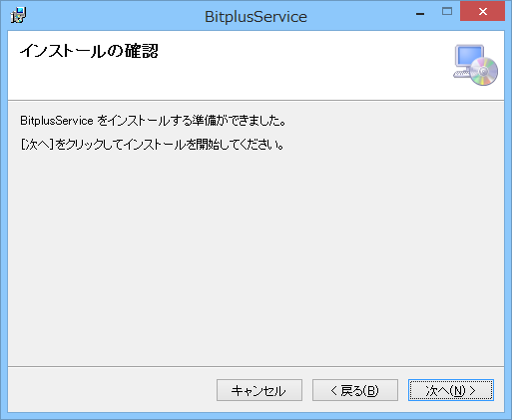The width and height of the screenshot is (512, 420).
Task: Click キャンセル to abort the installation
Action: (x=259, y=390)
